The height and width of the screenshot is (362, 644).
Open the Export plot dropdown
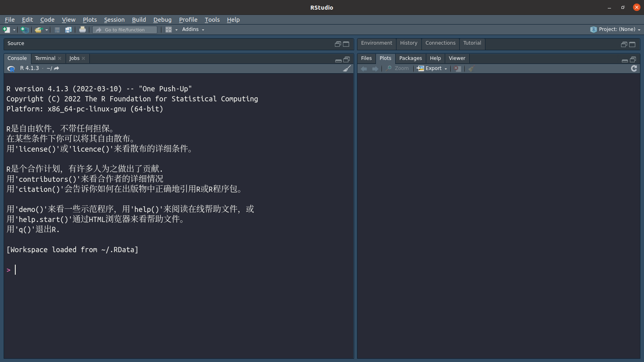coord(432,68)
